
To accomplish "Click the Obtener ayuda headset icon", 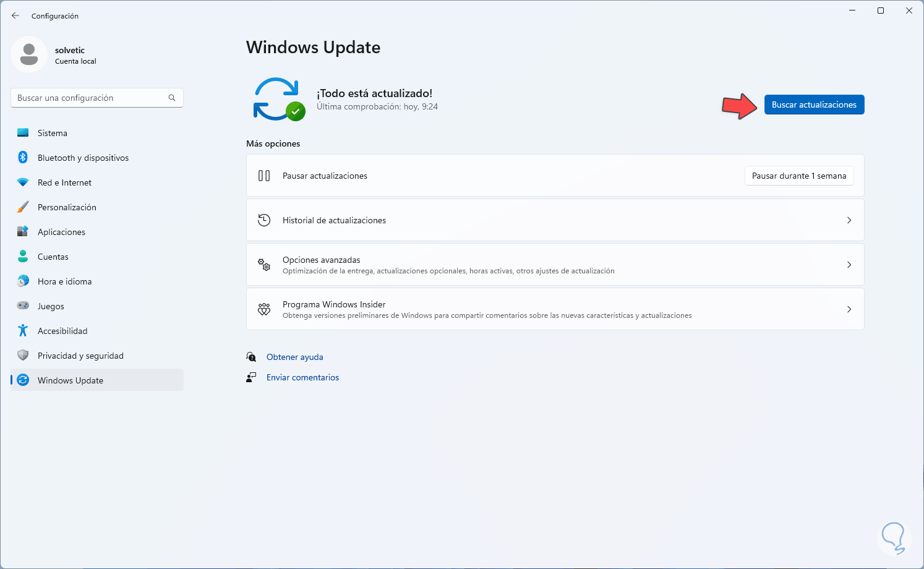I will point(251,357).
